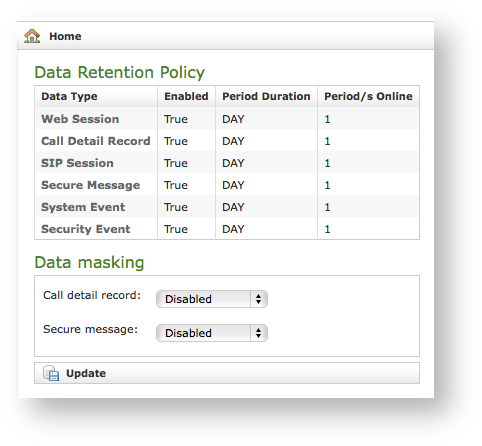Select the System Event data type
Screen dimensions: 482x446
[x=83, y=207]
